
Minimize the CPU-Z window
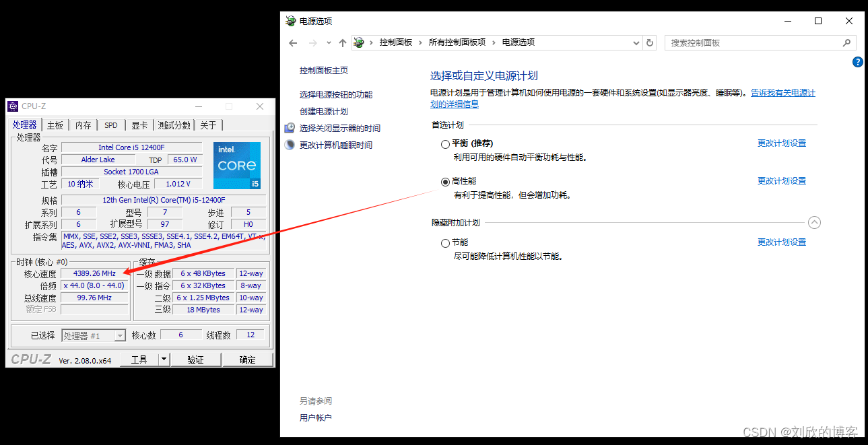[x=199, y=106]
